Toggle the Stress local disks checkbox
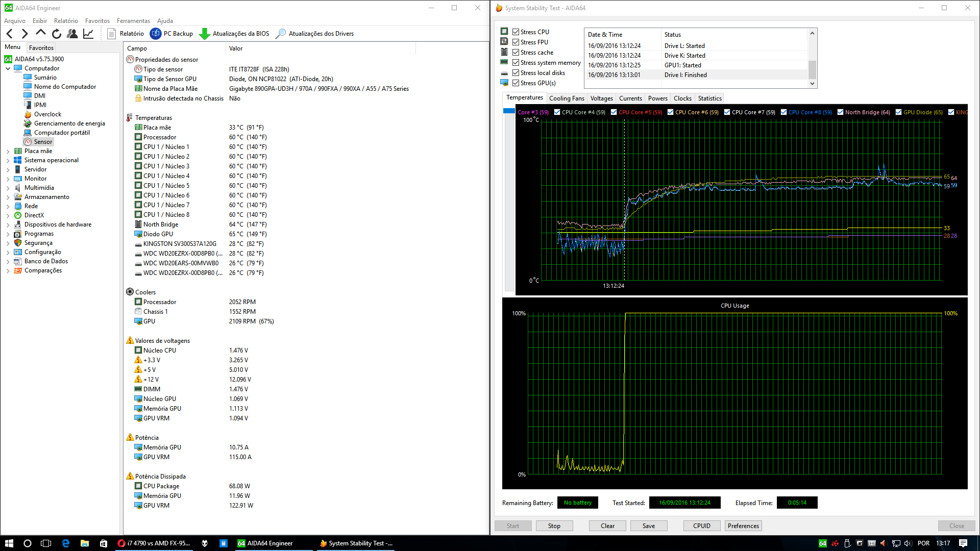This screenshot has width=980, height=551. click(x=516, y=72)
